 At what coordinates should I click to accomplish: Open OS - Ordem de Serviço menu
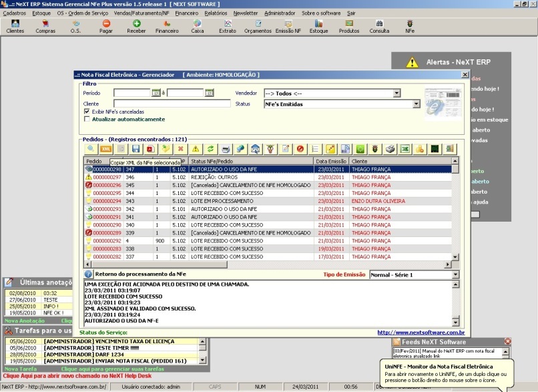(x=82, y=13)
